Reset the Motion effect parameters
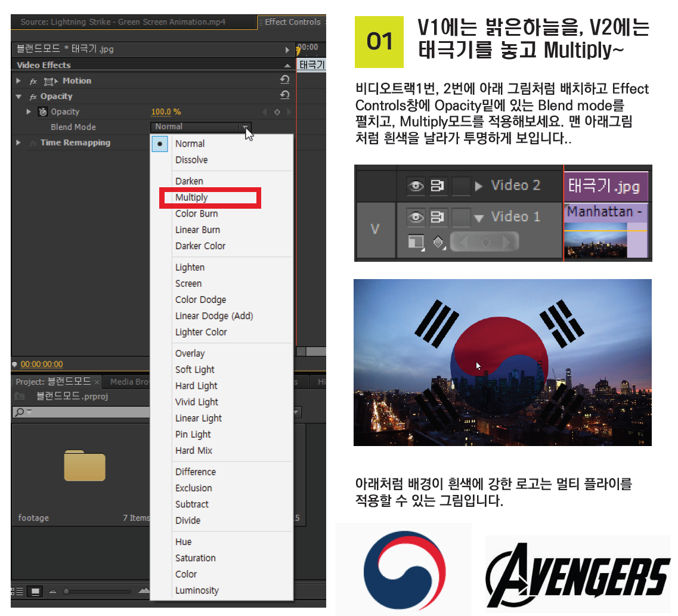The height and width of the screenshot is (616, 678). coord(284,79)
